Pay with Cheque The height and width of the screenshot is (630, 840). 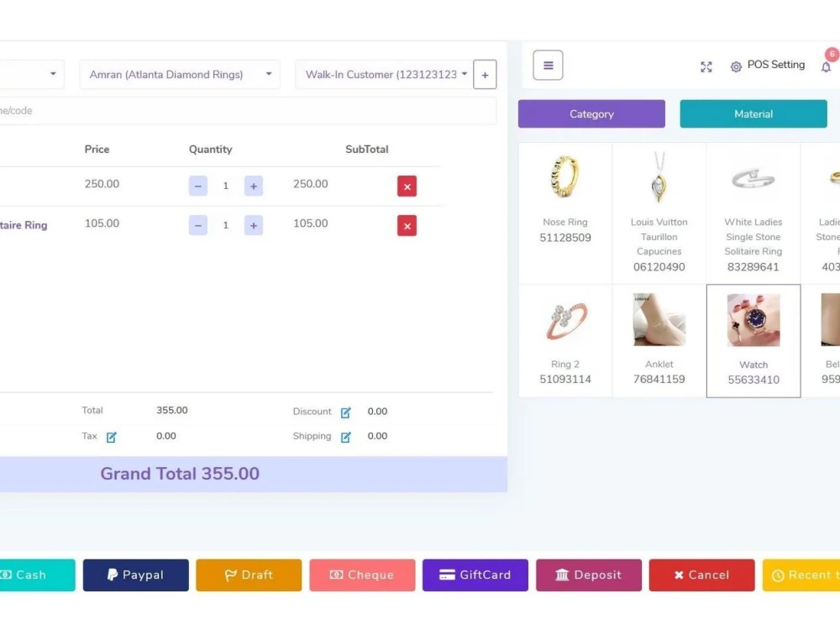[x=362, y=575]
